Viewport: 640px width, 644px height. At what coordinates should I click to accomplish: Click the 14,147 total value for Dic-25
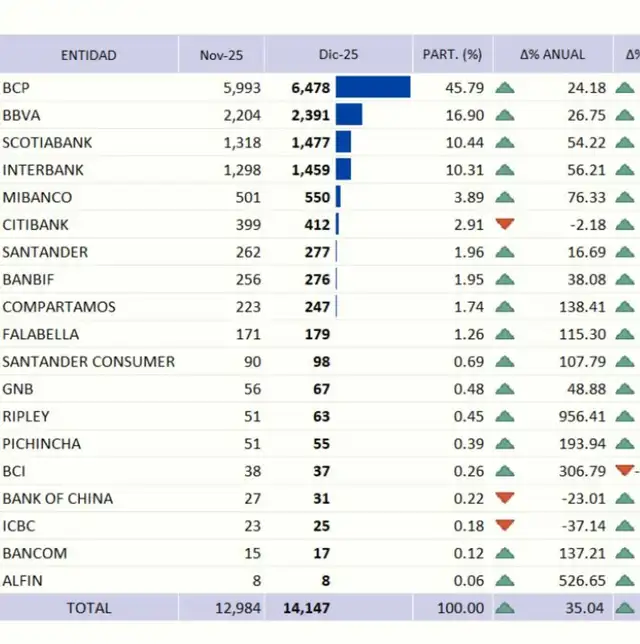coord(307,607)
